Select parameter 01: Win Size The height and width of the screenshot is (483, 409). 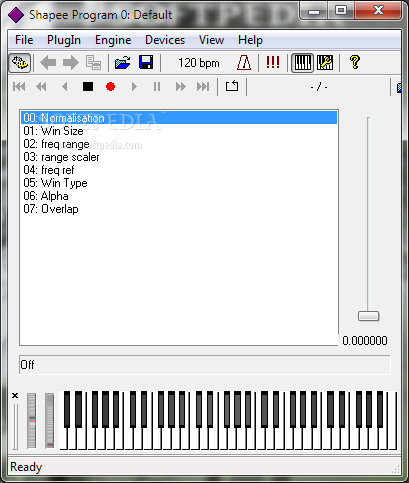pyautogui.click(x=179, y=131)
